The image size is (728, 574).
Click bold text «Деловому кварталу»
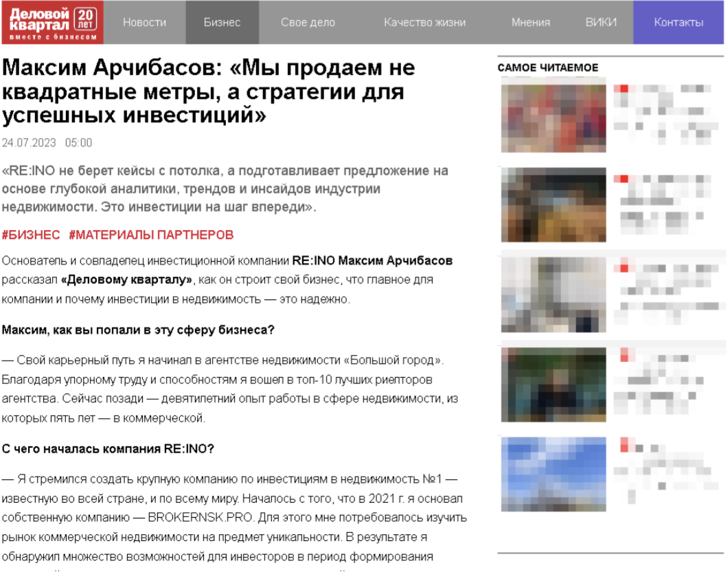coord(127,280)
